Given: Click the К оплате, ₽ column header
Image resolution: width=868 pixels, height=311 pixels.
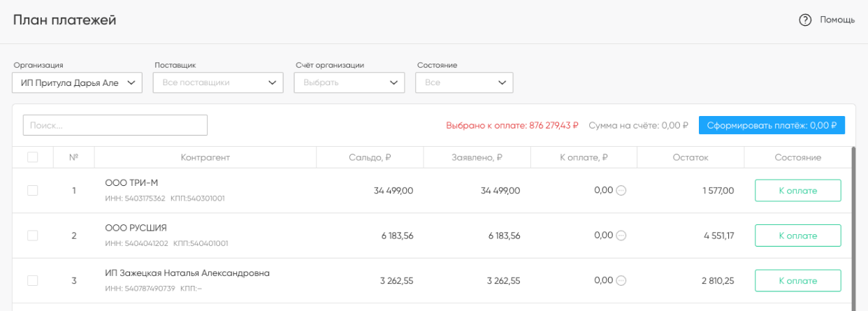Looking at the screenshot, I should (x=584, y=157).
